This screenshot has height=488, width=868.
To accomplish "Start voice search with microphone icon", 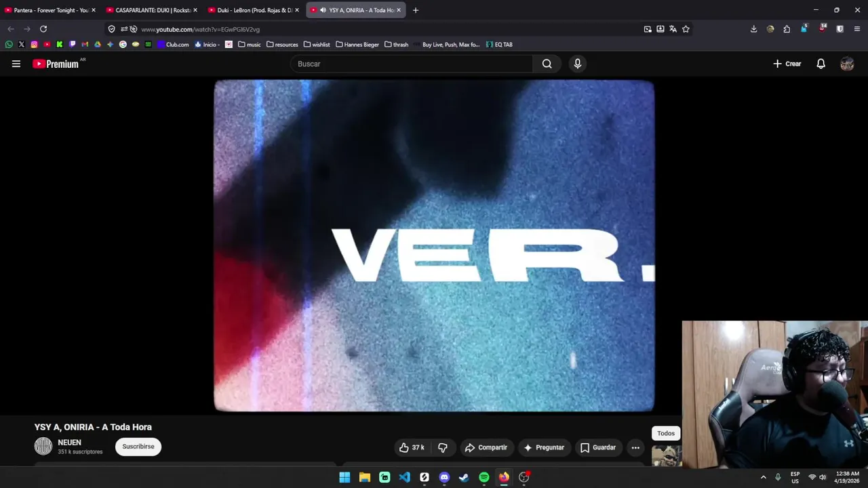I will pos(577,64).
